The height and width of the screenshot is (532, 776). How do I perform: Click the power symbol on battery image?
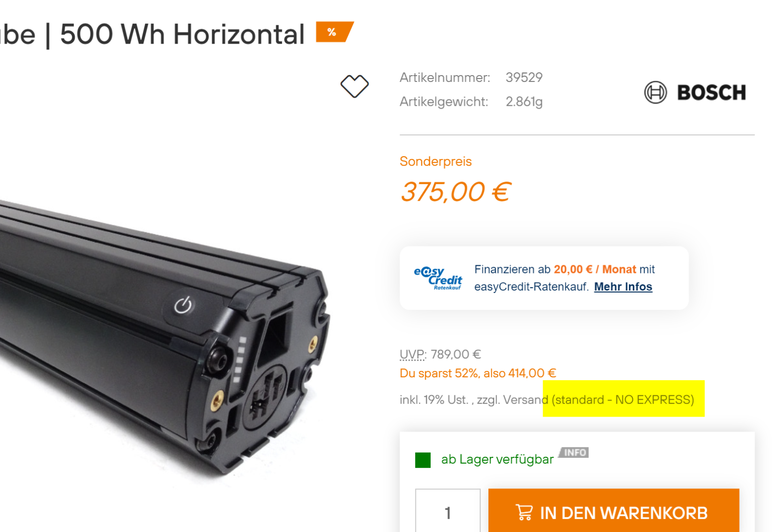click(183, 306)
